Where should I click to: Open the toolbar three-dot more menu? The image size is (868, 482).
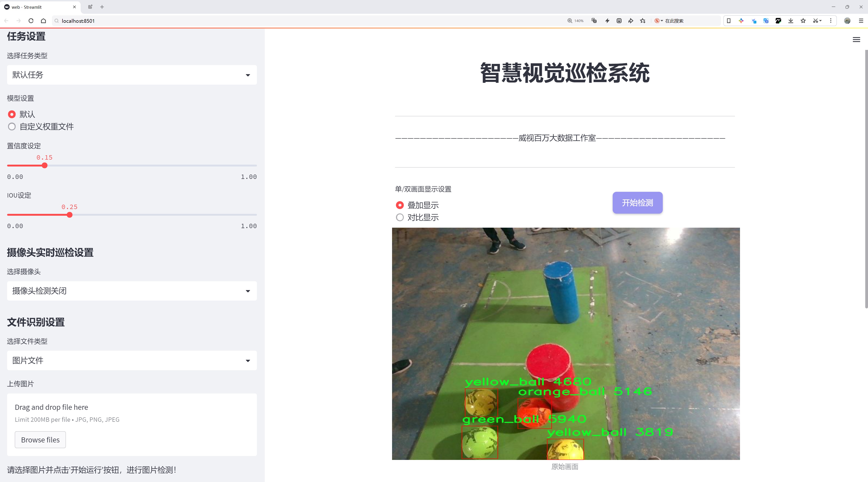pyautogui.click(x=831, y=20)
